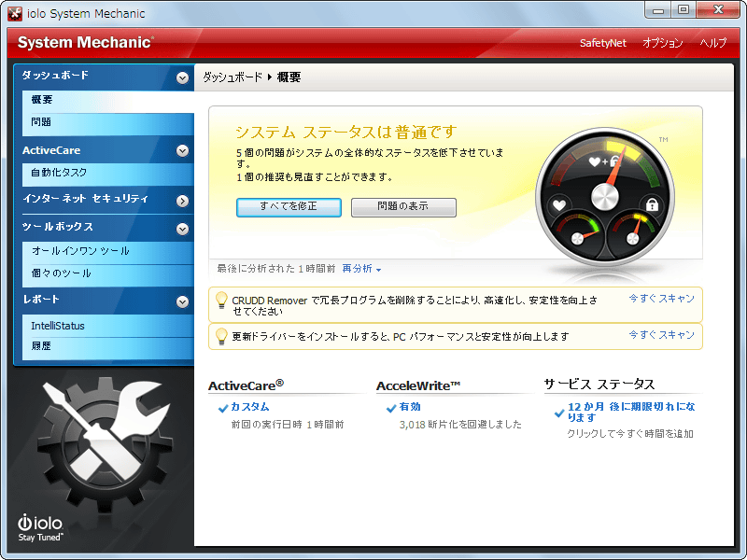The width and height of the screenshot is (747, 560).
Task: Click the ダッシュボード breadcrumb text
Action: (233, 77)
